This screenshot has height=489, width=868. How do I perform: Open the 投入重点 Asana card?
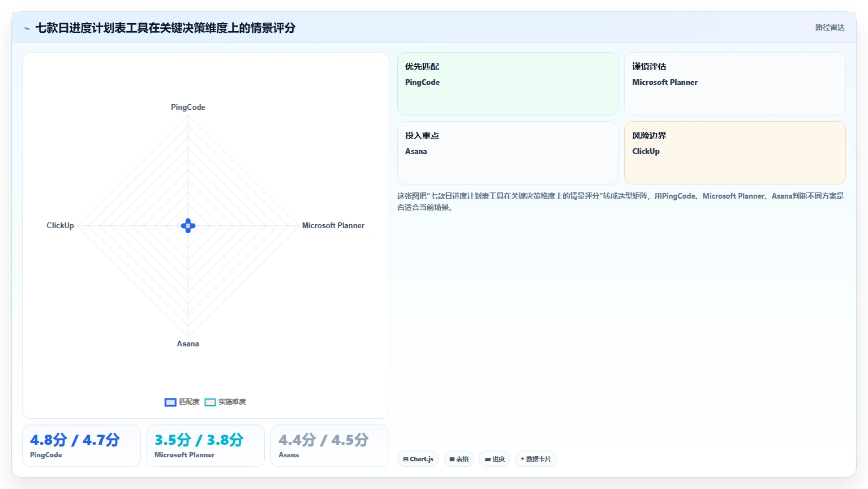point(508,153)
